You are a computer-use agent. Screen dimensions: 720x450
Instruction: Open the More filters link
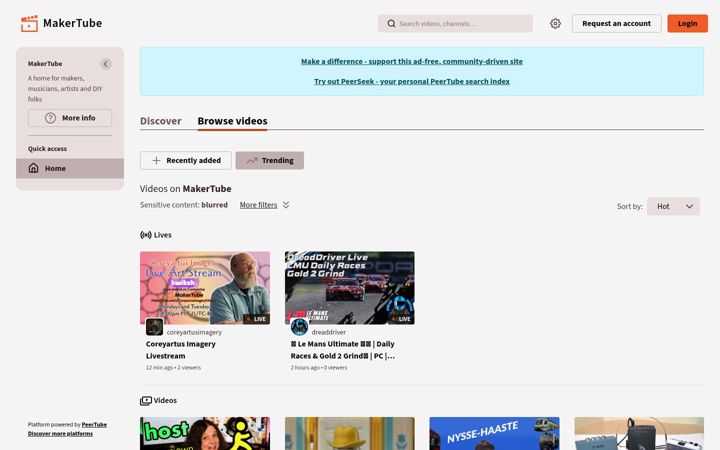click(259, 205)
